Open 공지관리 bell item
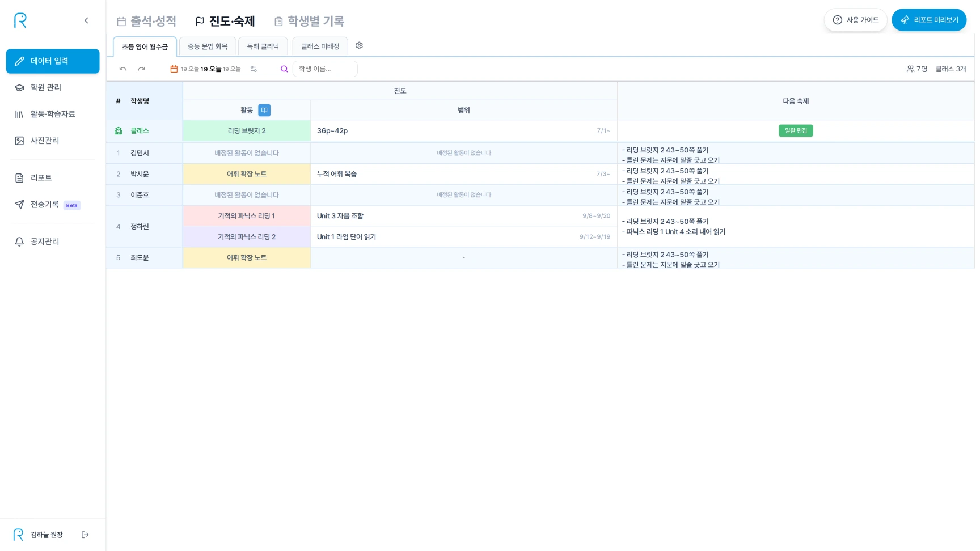 point(53,241)
